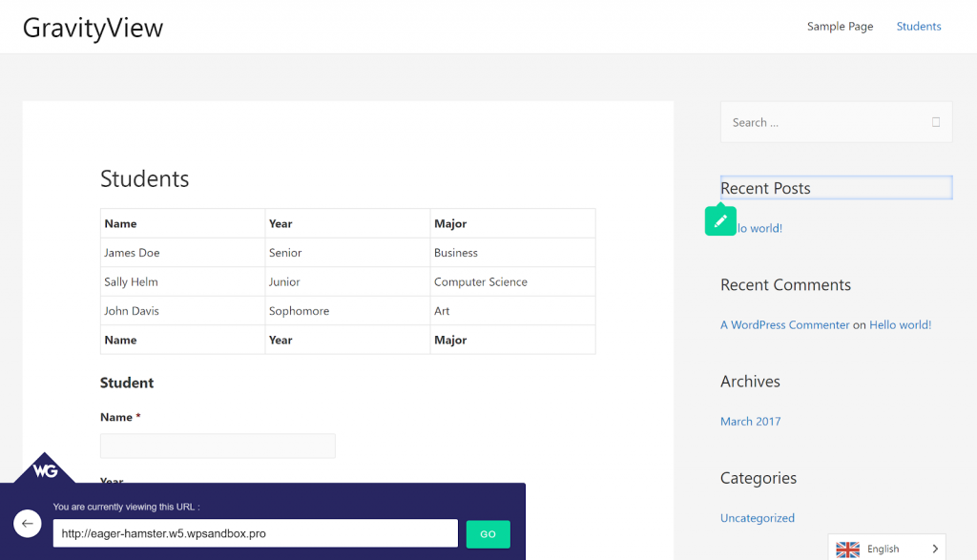Click the Year footer cell of table

click(347, 340)
